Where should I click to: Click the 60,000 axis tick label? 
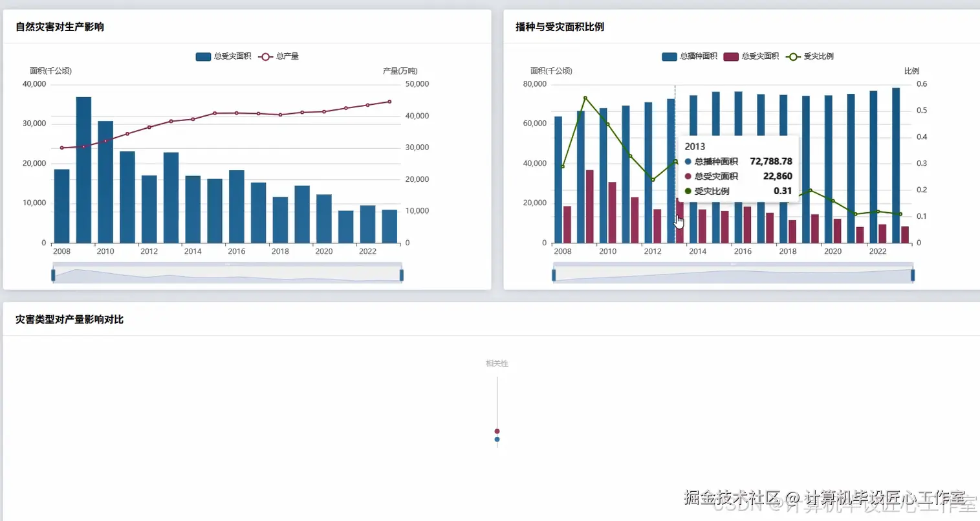point(535,124)
